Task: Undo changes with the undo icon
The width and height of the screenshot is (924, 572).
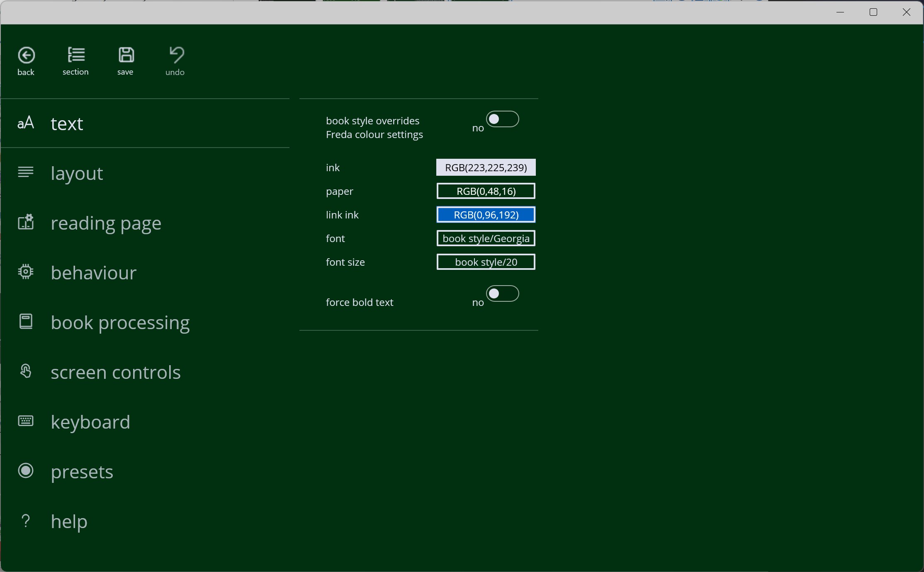Action: [x=175, y=55]
